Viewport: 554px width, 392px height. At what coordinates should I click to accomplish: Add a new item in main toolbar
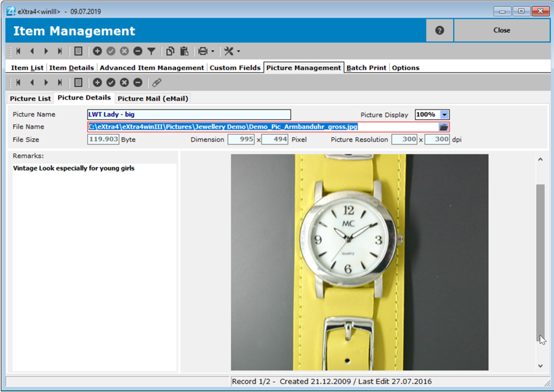point(97,51)
